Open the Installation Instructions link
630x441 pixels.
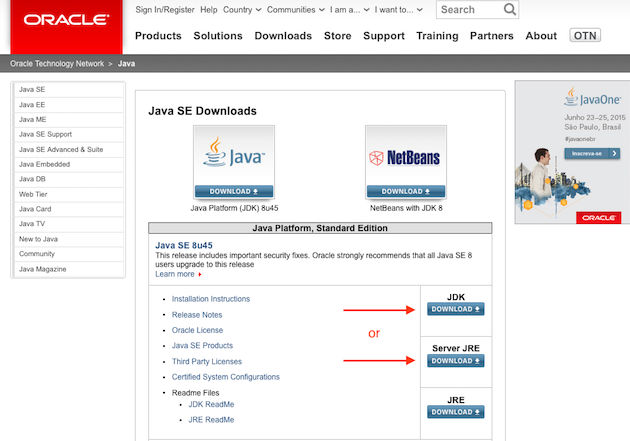click(x=211, y=299)
